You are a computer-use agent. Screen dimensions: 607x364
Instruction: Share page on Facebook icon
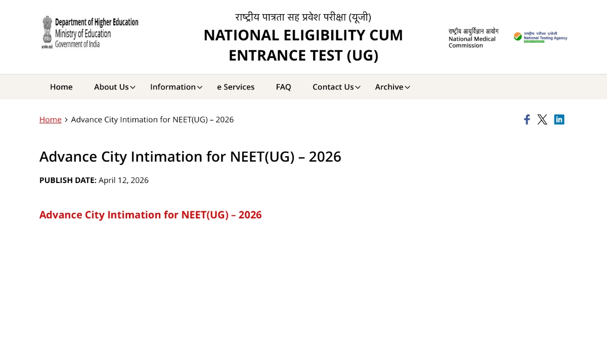527,119
